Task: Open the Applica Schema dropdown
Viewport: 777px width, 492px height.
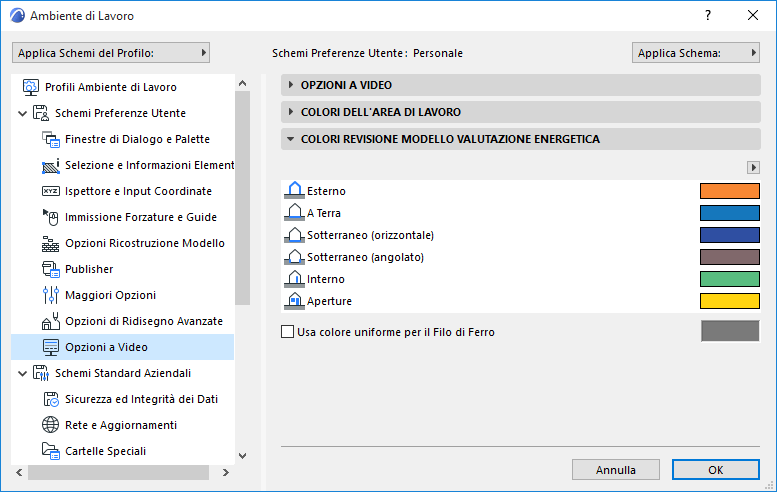Action: (x=696, y=53)
